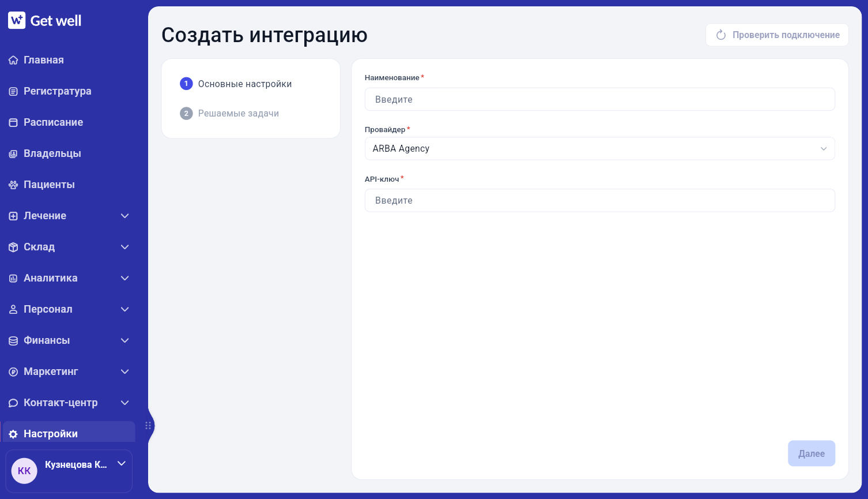Click the Проверить подключение button
The width and height of the screenshot is (868, 499).
[x=777, y=35]
